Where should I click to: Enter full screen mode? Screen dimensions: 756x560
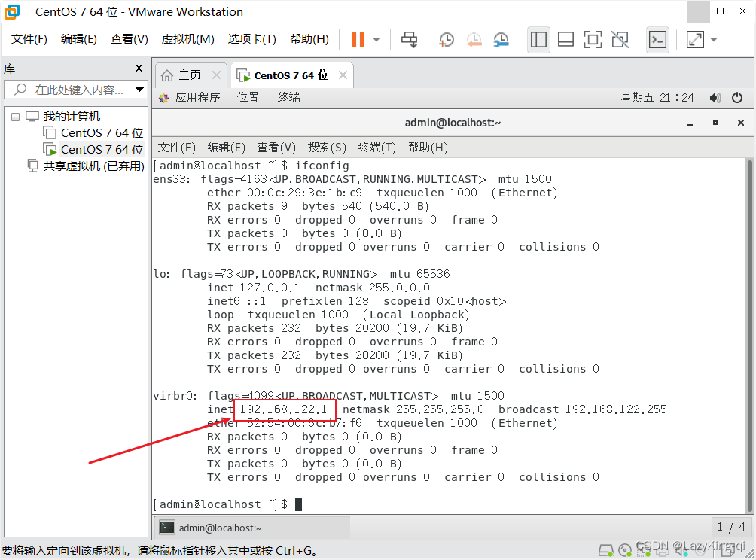click(x=593, y=40)
